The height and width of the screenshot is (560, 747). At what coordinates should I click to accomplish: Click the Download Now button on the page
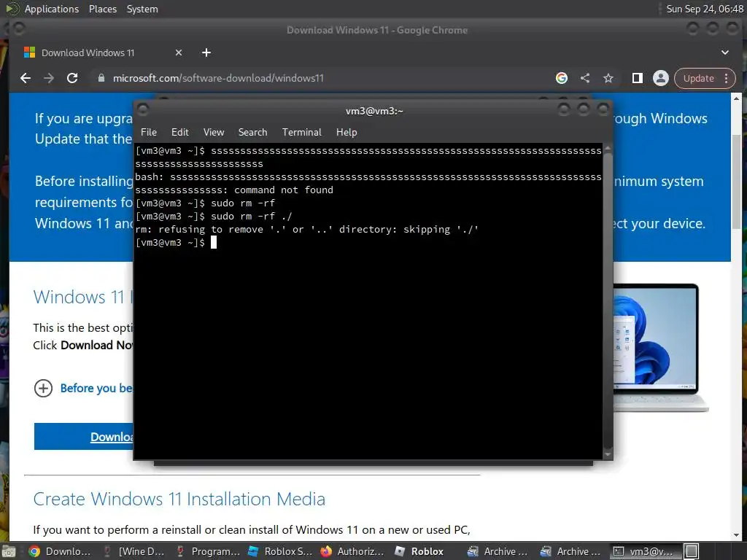[x=84, y=436]
